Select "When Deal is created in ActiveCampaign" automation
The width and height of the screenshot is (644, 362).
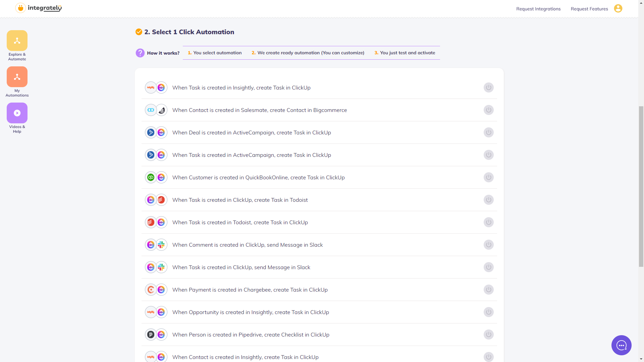(x=252, y=132)
